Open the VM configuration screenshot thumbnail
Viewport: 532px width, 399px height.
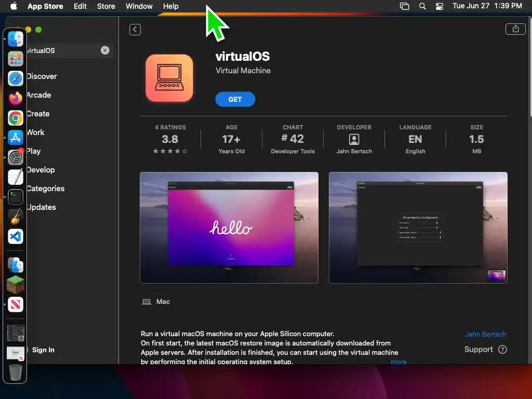pos(418,228)
